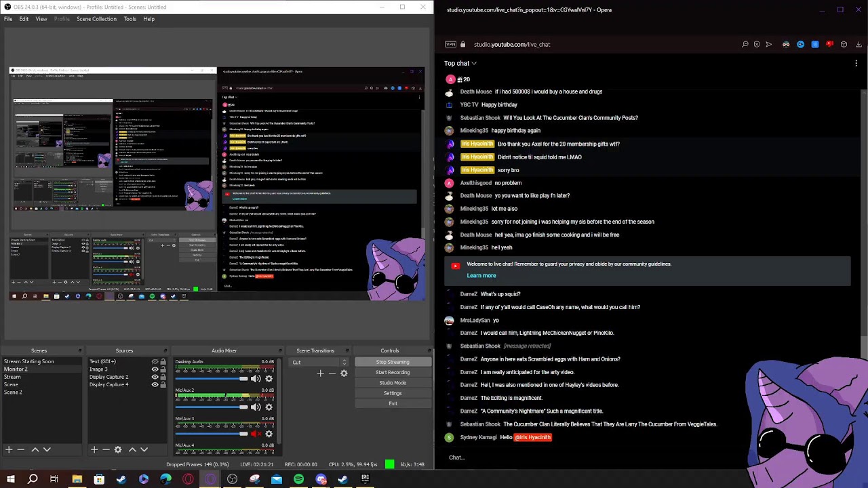Add a new scene with the plus icon
The image size is (868, 488).
point(9,449)
